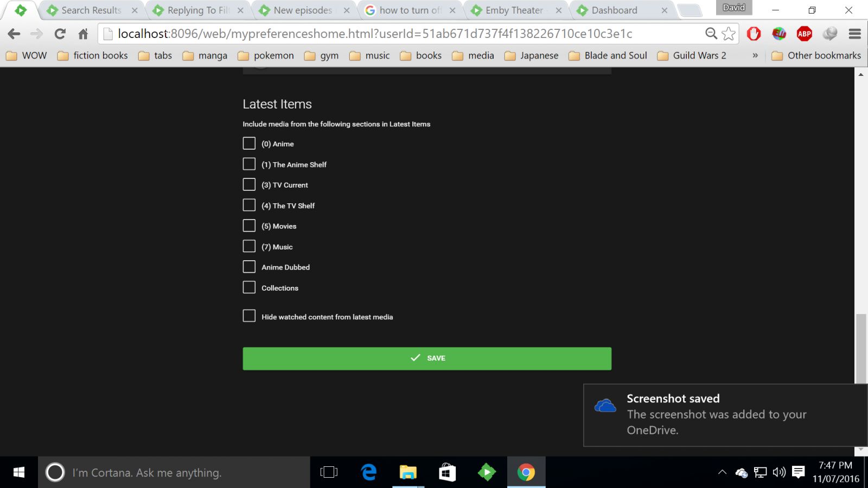
Task: Click the David profile button
Action: tap(734, 8)
